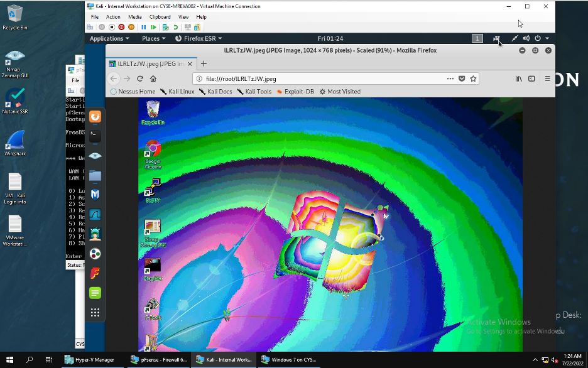Image resolution: width=588 pixels, height=368 pixels.
Task: Click the workspace indicator showing 1
Action: click(x=477, y=38)
